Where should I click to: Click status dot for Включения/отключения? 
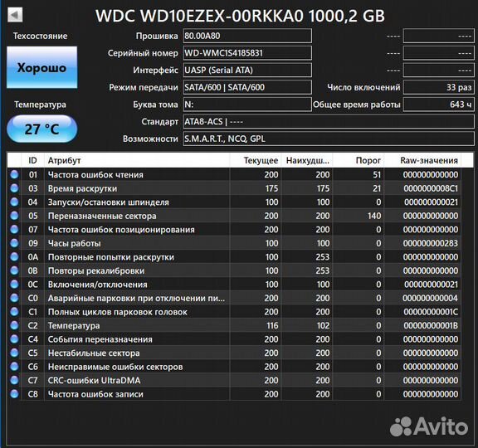(x=14, y=285)
